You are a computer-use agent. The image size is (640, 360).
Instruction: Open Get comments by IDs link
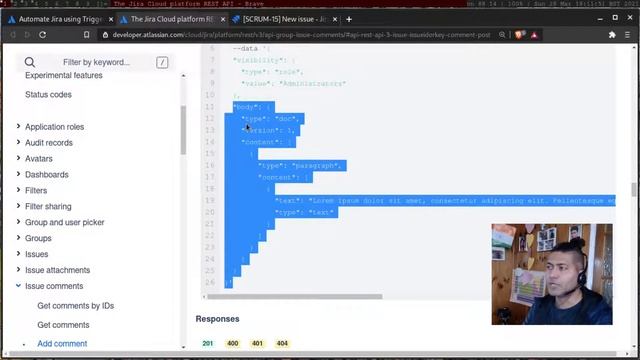pos(76,305)
